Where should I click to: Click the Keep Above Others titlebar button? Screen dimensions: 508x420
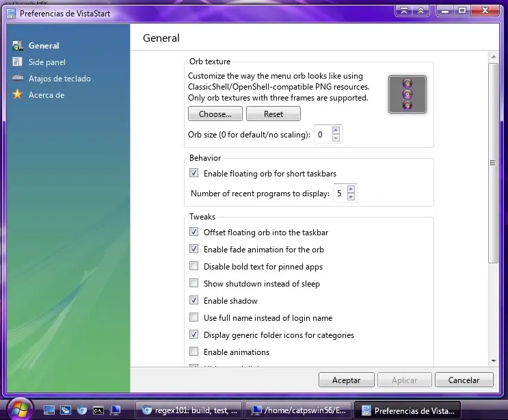point(403,11)
